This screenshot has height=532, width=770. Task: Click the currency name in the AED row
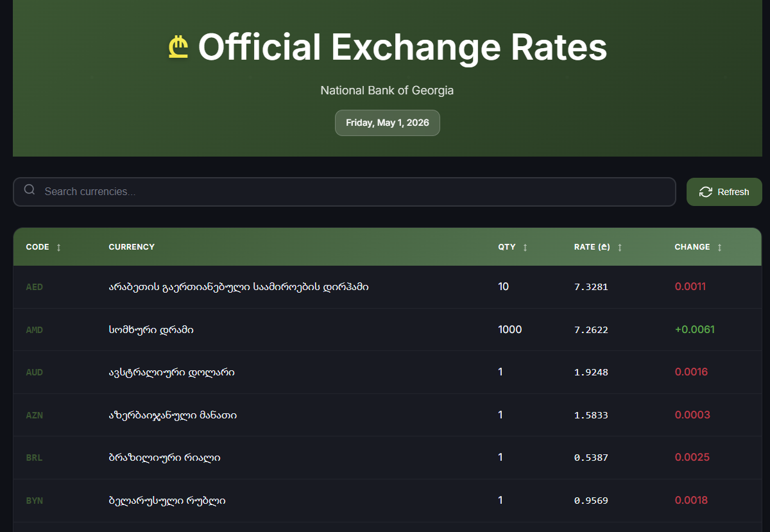point(239,287)
